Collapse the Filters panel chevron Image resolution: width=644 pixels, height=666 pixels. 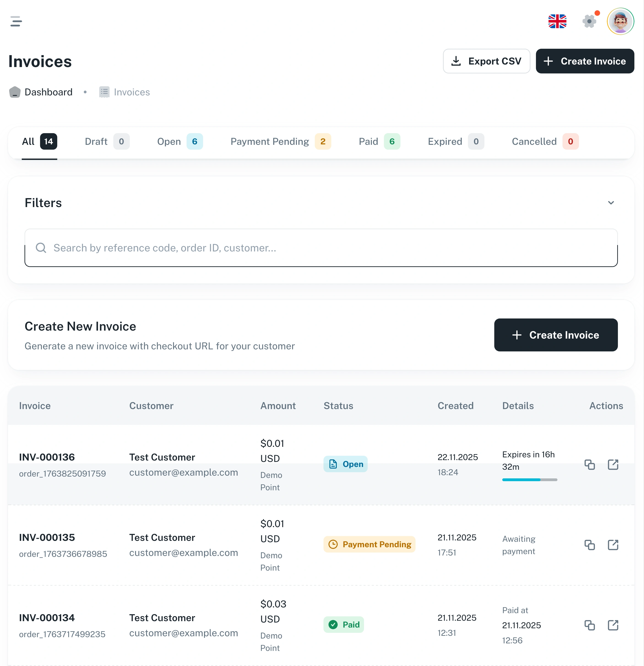coord(611,202)
